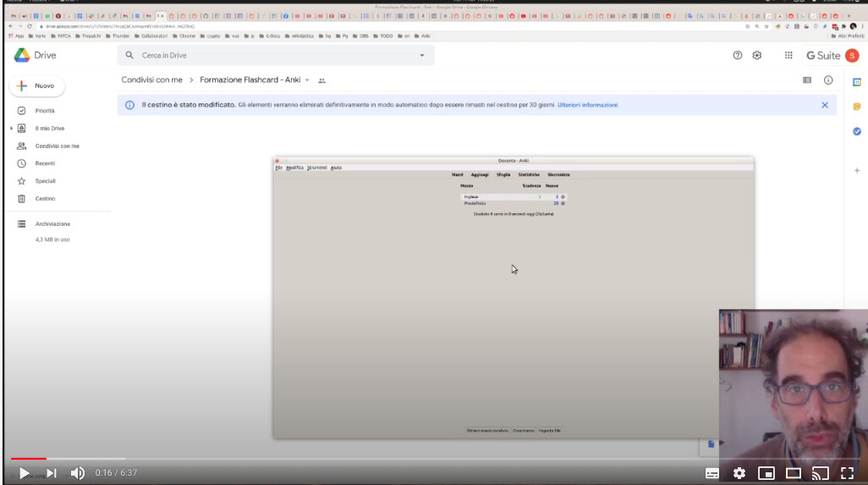Open the Google apps grid

788,55
